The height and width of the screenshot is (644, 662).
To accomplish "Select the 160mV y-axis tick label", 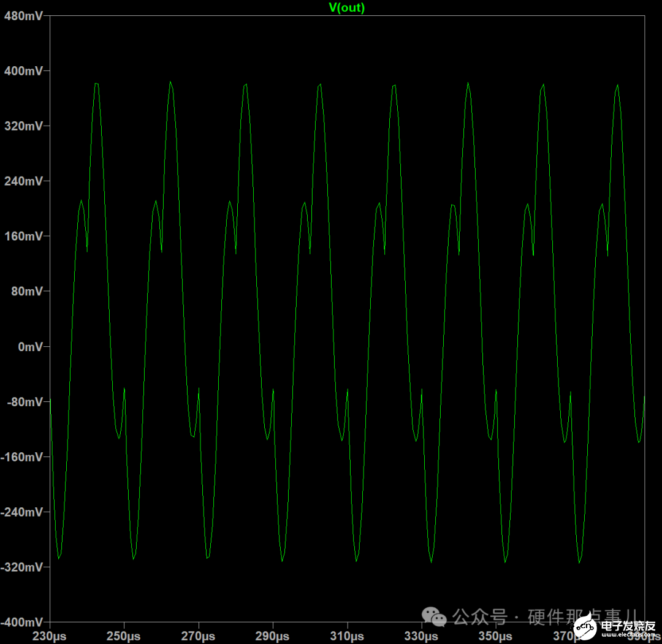I will point(24,237).
